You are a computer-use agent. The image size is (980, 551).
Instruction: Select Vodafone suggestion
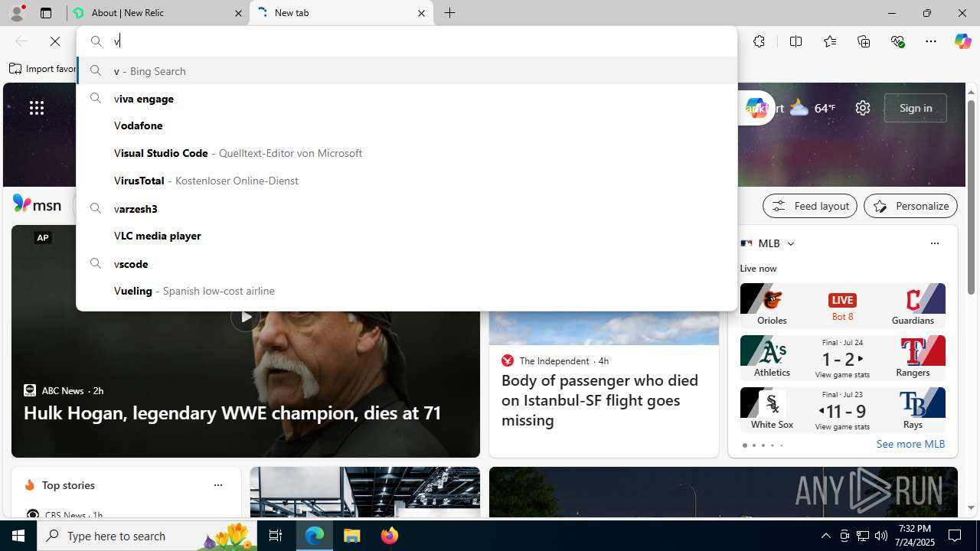407,126
